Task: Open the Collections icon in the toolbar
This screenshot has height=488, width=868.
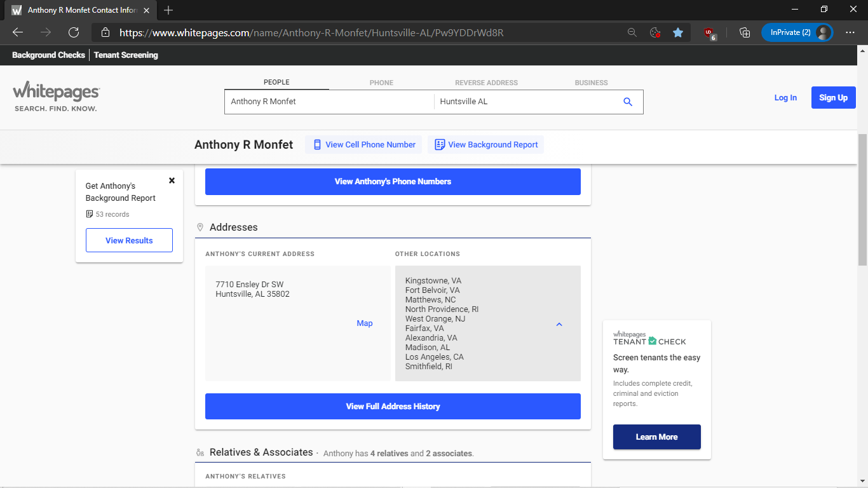Action: (x=745, y=32)
